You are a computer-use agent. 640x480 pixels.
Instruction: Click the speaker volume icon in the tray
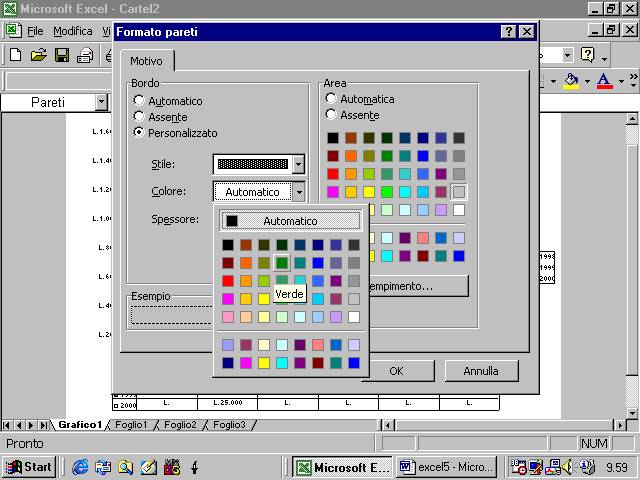point(567,467)
